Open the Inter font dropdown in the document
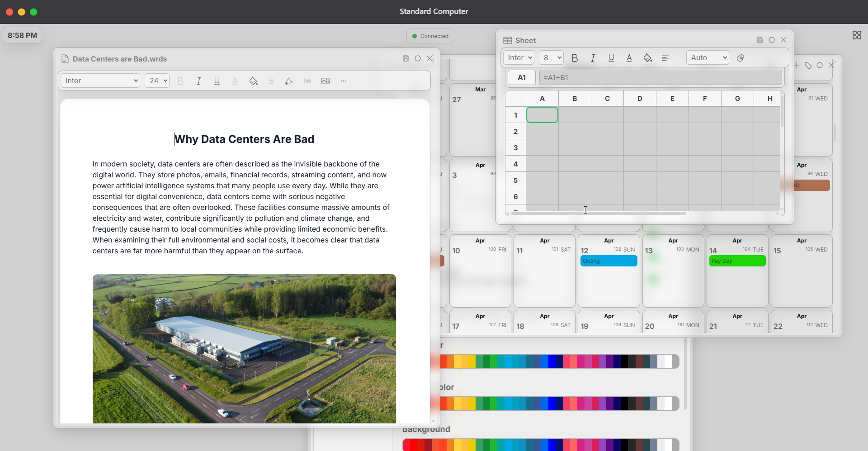Viewport: 868px width, 451px height. 100,81
